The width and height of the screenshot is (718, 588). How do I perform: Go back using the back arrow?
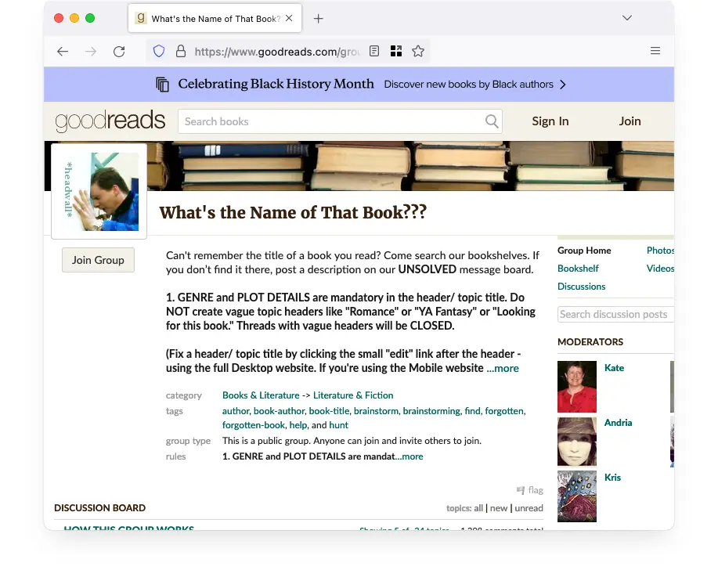tap(63, 51)
